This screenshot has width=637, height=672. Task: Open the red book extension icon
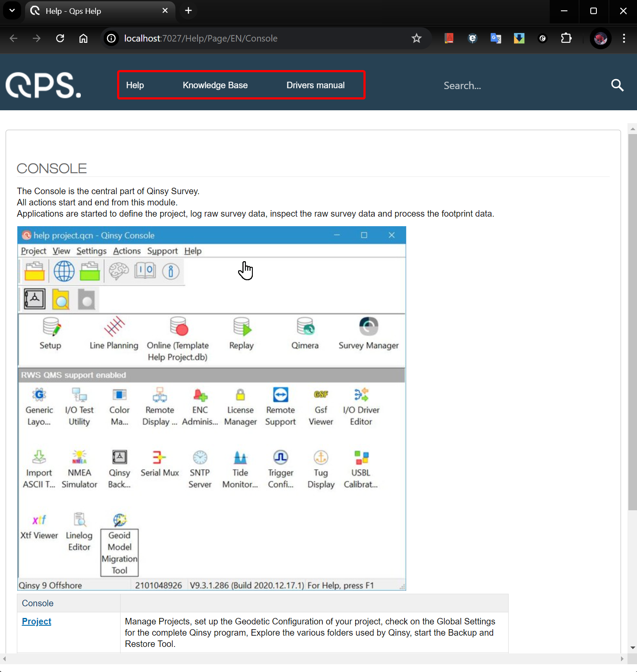click(x=449, y=38)
